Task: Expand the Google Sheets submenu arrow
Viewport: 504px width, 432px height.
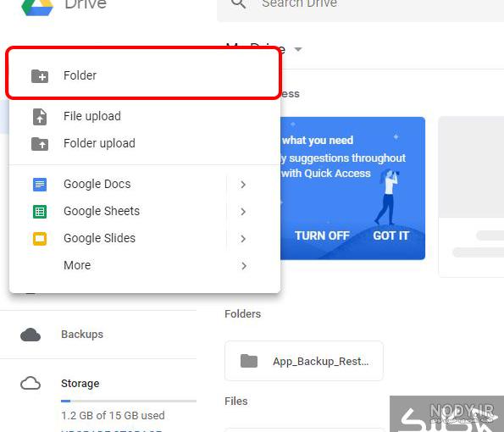Action: click(243, 212)
